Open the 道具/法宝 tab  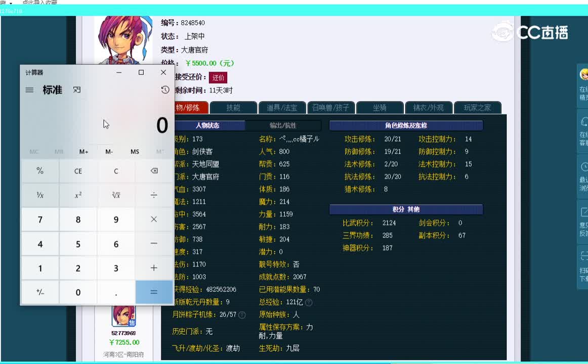pos(282,107)
